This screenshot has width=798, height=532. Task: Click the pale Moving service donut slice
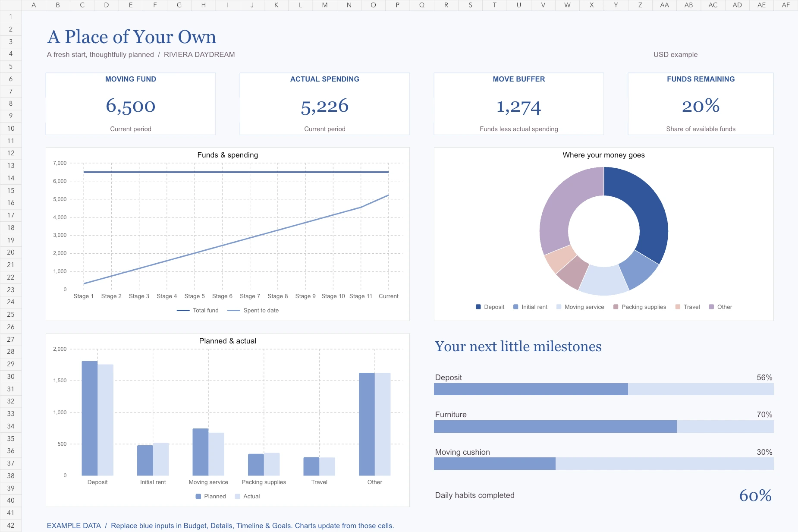coord(603,280)
